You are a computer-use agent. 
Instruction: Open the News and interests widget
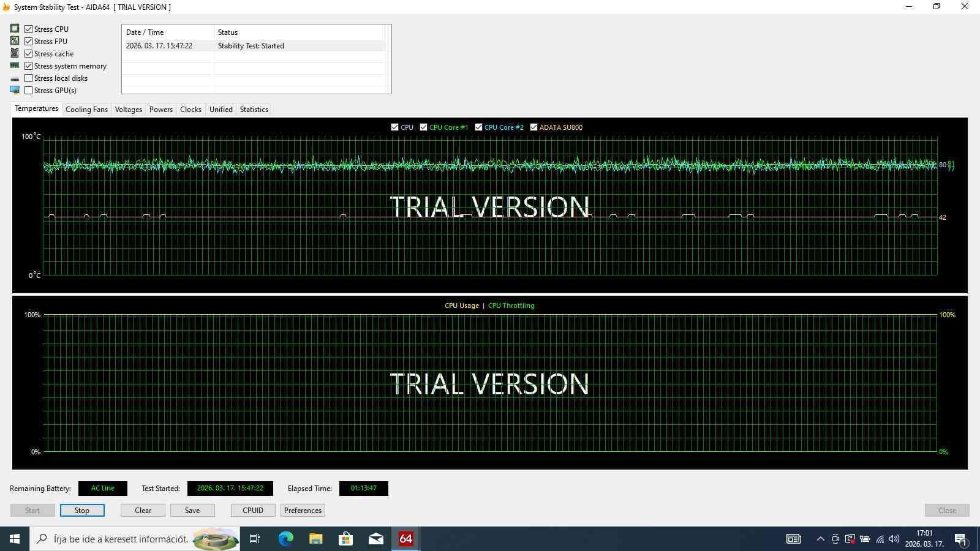[x=794, y=539]
